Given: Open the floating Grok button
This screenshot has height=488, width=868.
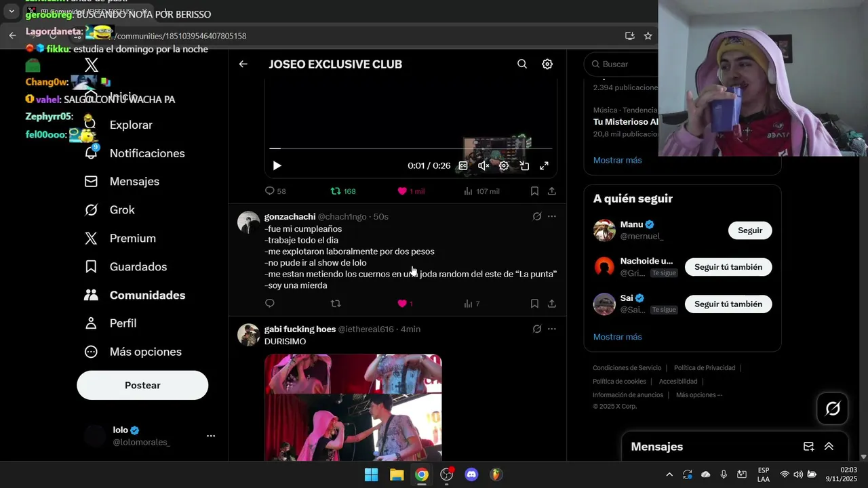Looking at the screenshot, I should 833,409.
